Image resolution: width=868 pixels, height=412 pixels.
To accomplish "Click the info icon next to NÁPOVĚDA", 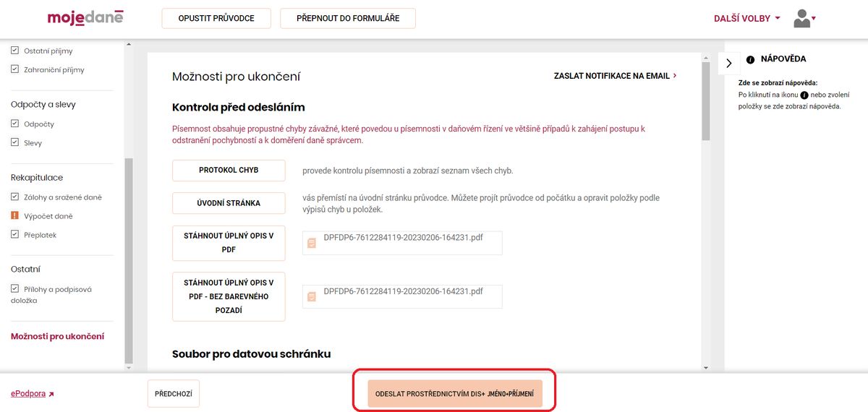I will [750, 59].
